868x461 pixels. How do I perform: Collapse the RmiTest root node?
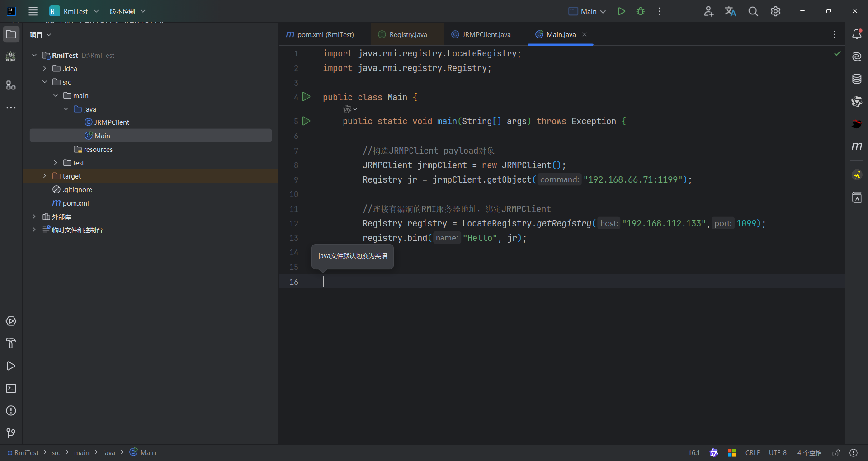pos(34,55)
